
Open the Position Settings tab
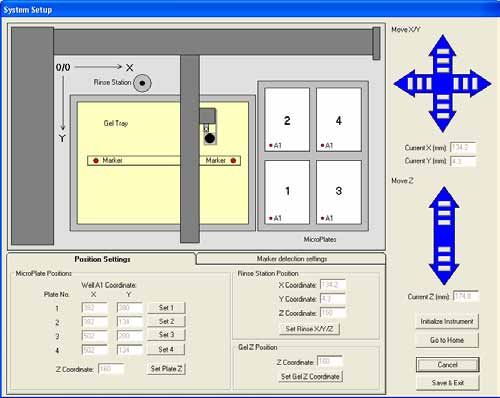[102, 259]
